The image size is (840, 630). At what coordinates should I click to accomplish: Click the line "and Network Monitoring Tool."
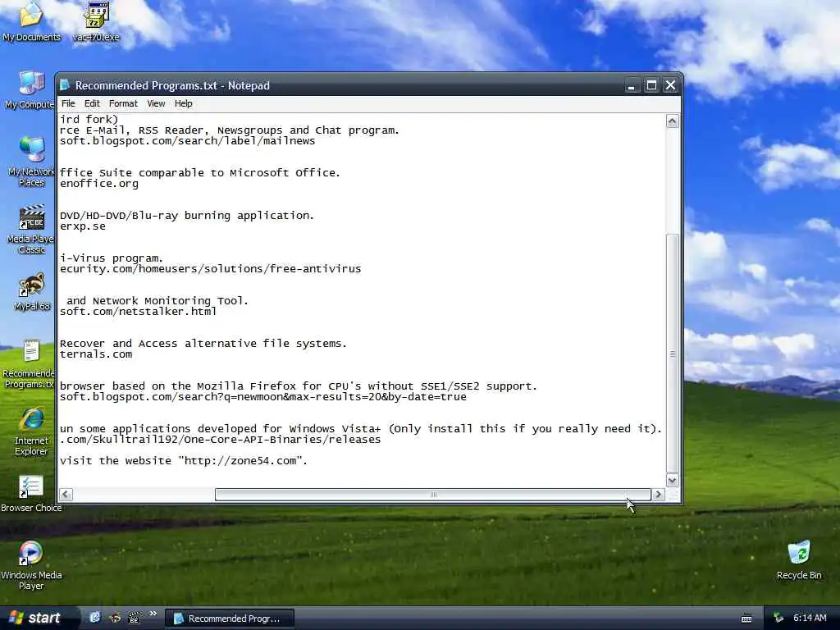tap(157, 300)
